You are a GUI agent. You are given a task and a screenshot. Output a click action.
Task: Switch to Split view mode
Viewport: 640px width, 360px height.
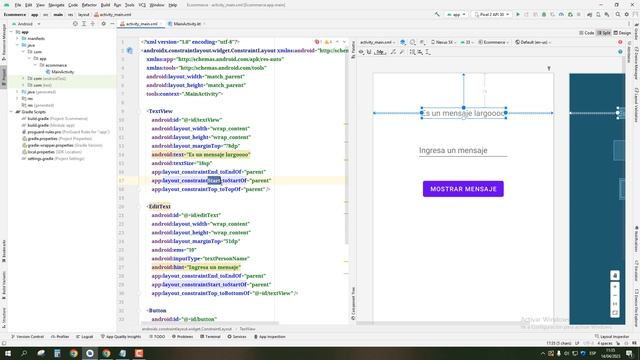[604, 33]
